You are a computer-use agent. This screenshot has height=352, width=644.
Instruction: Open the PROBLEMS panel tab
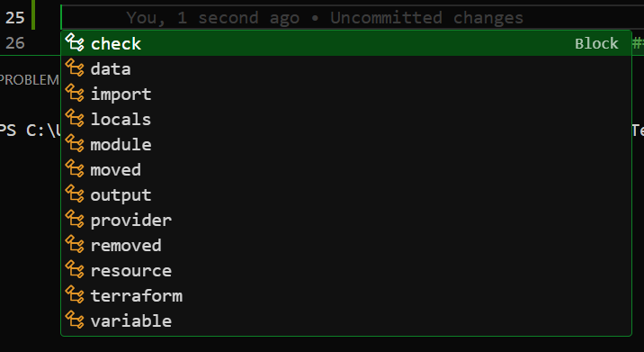click(29, 80)
